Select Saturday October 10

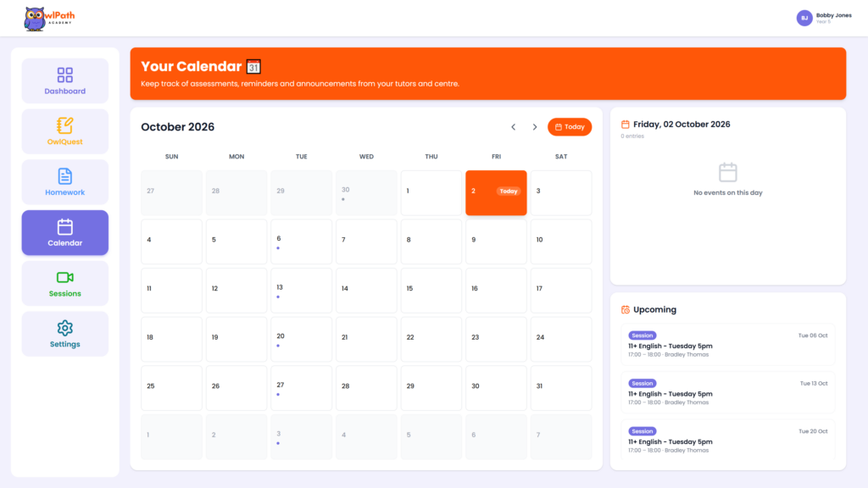561,241
